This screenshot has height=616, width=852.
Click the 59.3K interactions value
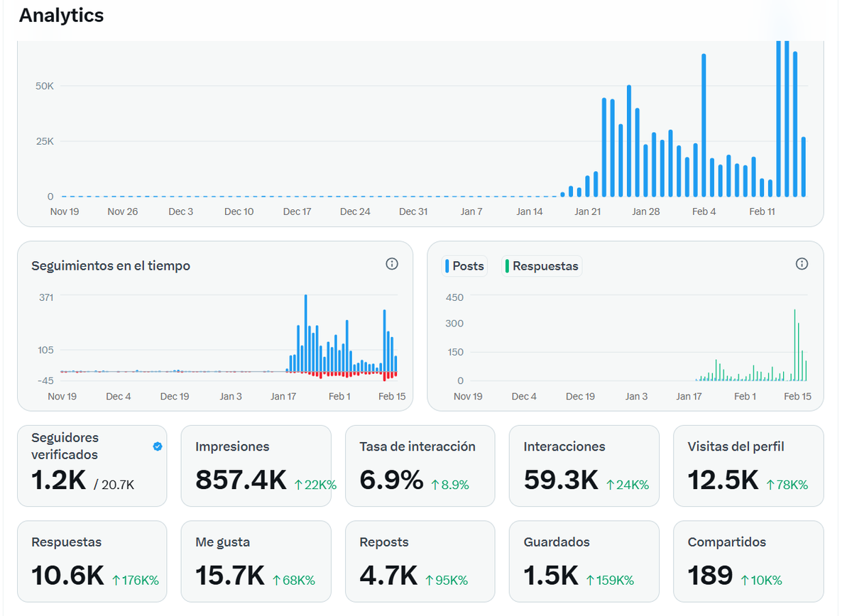pyautogui.click(x=561, y=480)
